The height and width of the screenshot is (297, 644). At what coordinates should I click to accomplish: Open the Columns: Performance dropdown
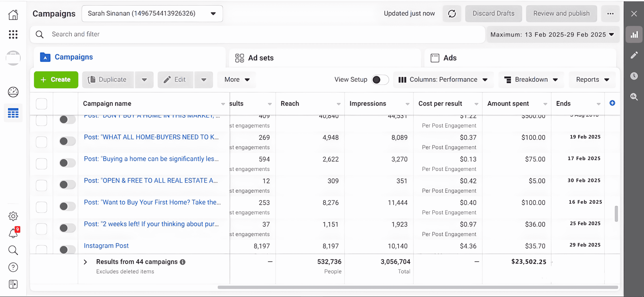pos(443,80)
